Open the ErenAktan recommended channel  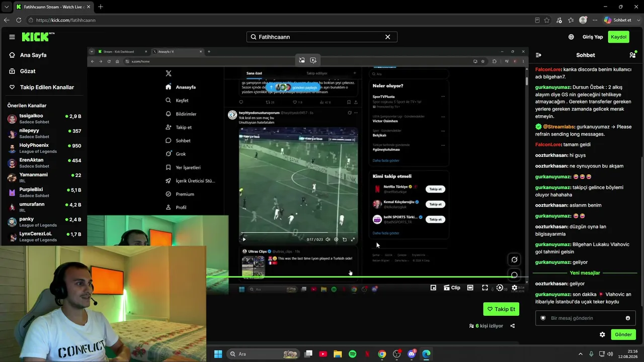point(44,163)
